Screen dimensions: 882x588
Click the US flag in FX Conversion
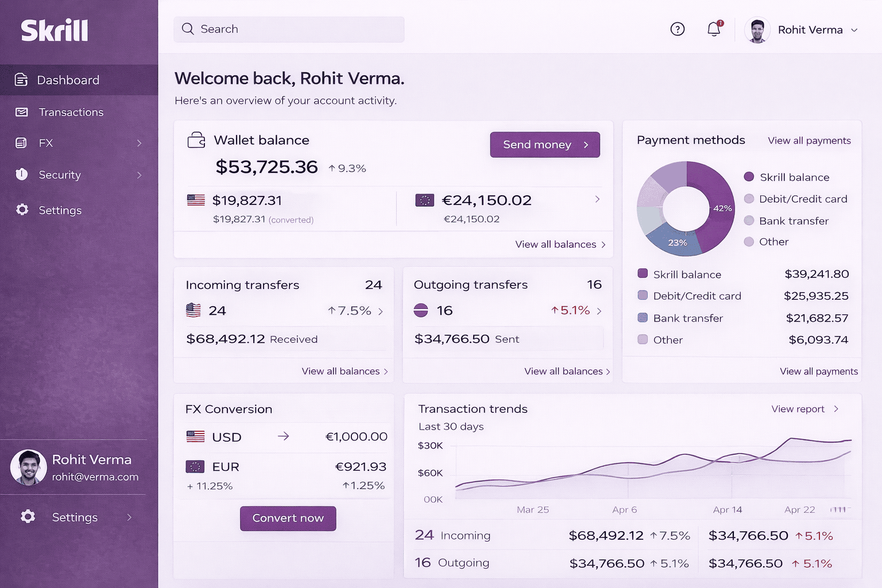[195, 437]
